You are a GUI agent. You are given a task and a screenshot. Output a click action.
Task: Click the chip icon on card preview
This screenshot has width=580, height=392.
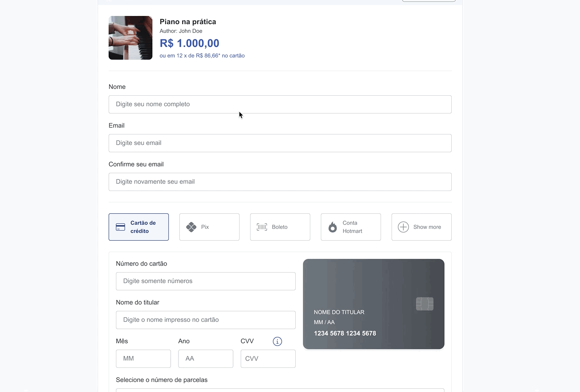(x=425, y=304)
